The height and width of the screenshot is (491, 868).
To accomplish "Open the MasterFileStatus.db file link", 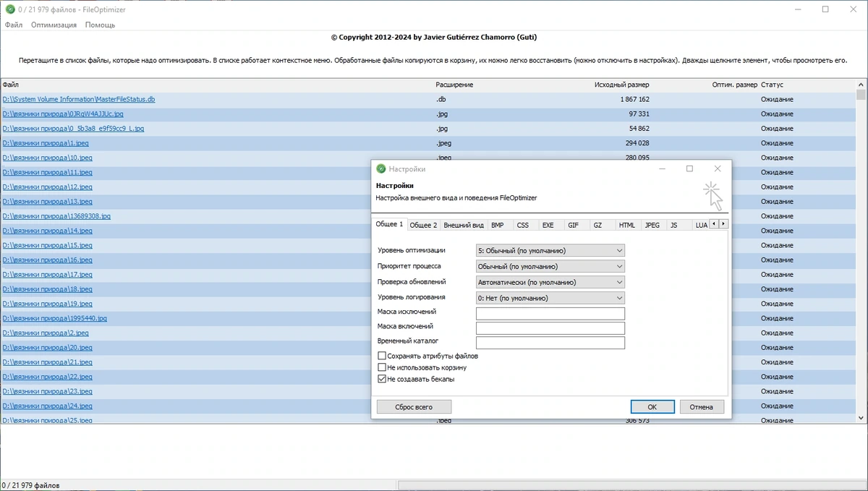I will click(x=79, y=99).
